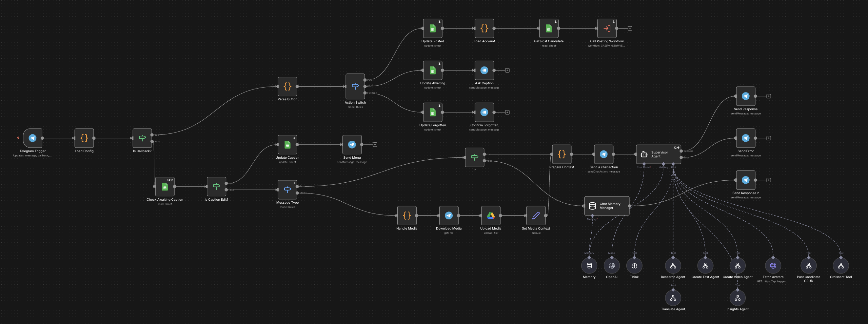The image size is (868, 324).
Task: Select the true output on If node
Action: [x=485, y=154]
